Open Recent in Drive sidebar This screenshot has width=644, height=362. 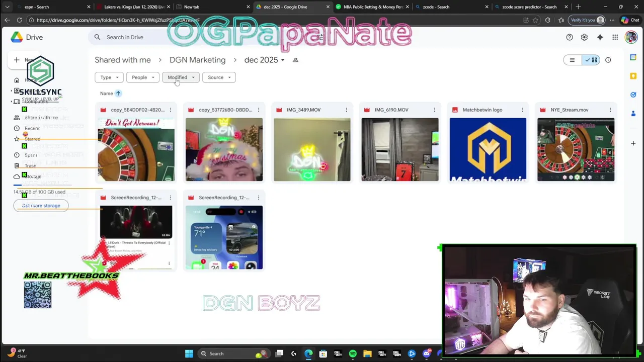click(32, 128)
